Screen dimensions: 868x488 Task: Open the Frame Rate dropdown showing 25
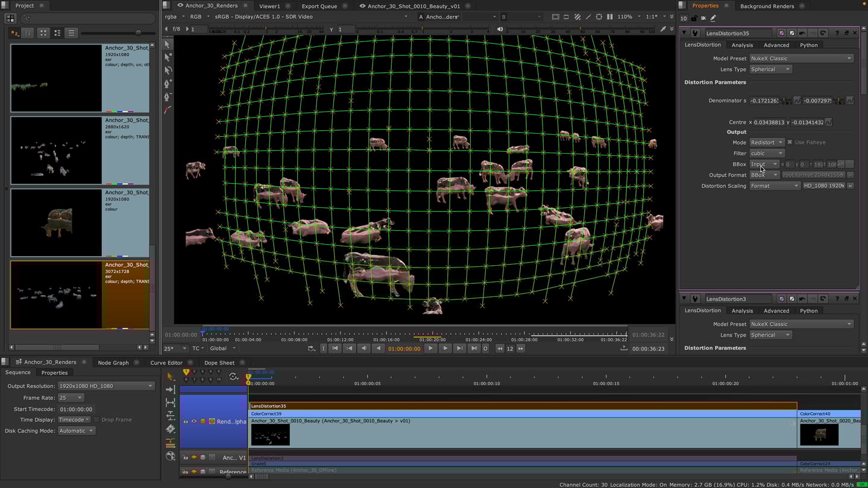(x=71, y=398)
